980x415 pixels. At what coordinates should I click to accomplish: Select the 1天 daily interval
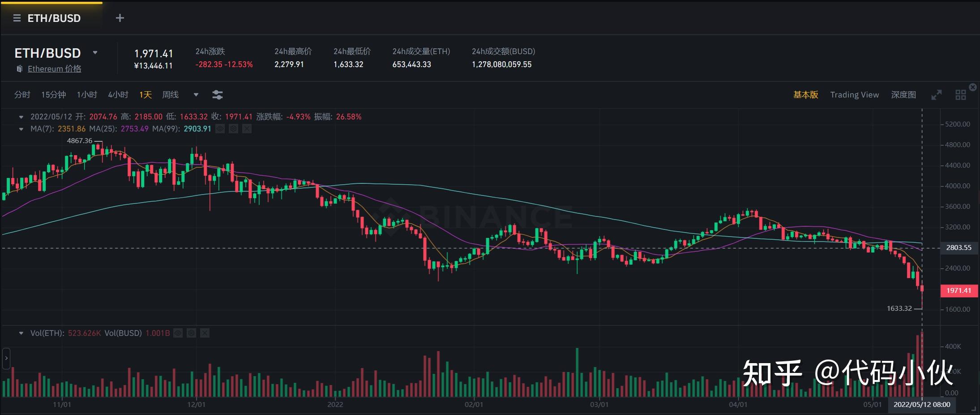[x=146, y=95]
